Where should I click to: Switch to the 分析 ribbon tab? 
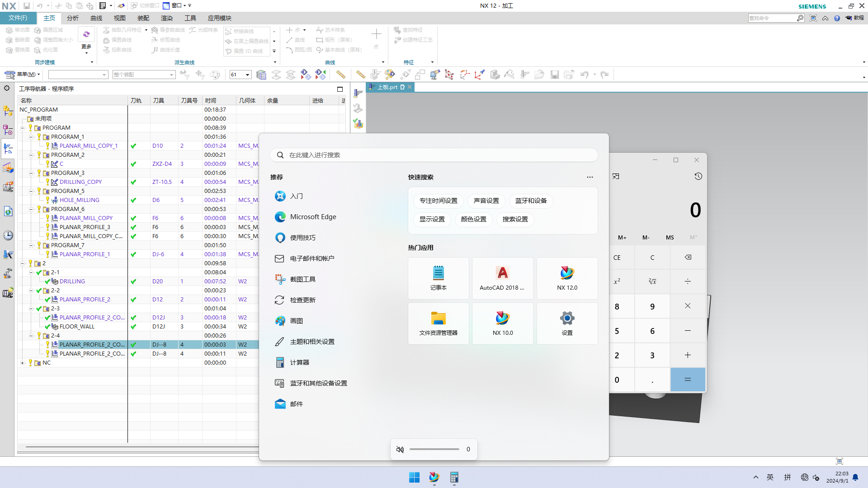point(72,18)
